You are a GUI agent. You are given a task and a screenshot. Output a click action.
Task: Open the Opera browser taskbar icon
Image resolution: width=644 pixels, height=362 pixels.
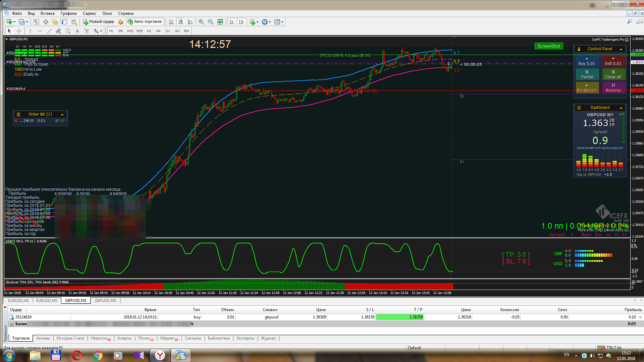click(x=76, y=355)
